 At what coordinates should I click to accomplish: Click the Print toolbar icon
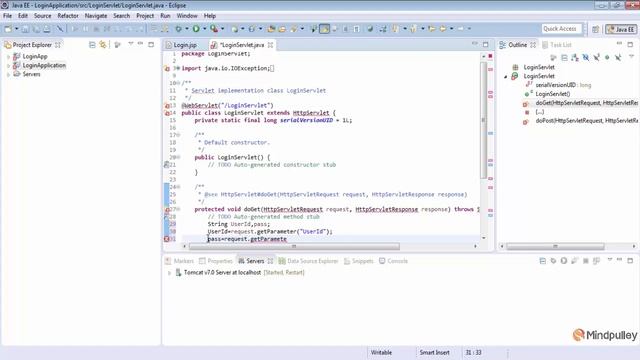click(x=47, y=29)
